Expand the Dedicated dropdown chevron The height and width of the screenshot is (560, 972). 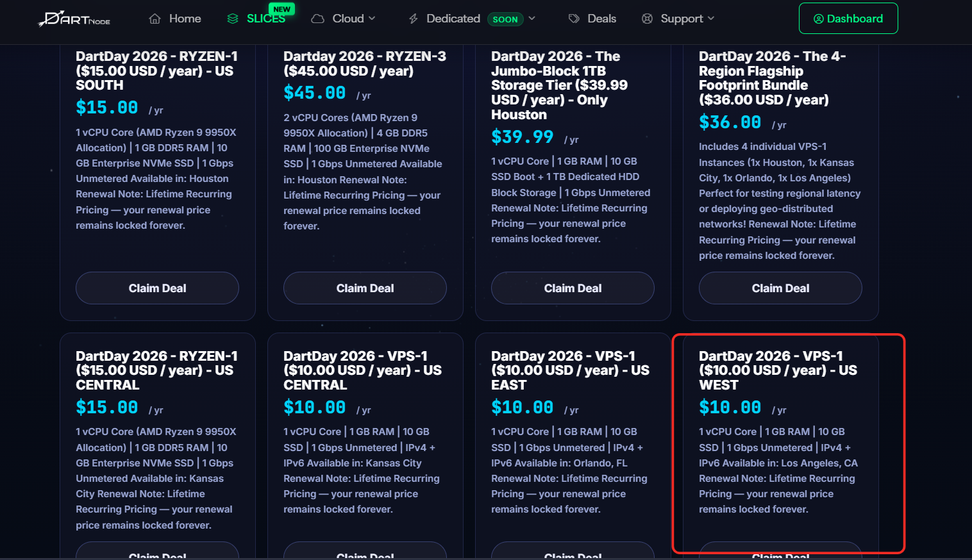click(532, 19)
